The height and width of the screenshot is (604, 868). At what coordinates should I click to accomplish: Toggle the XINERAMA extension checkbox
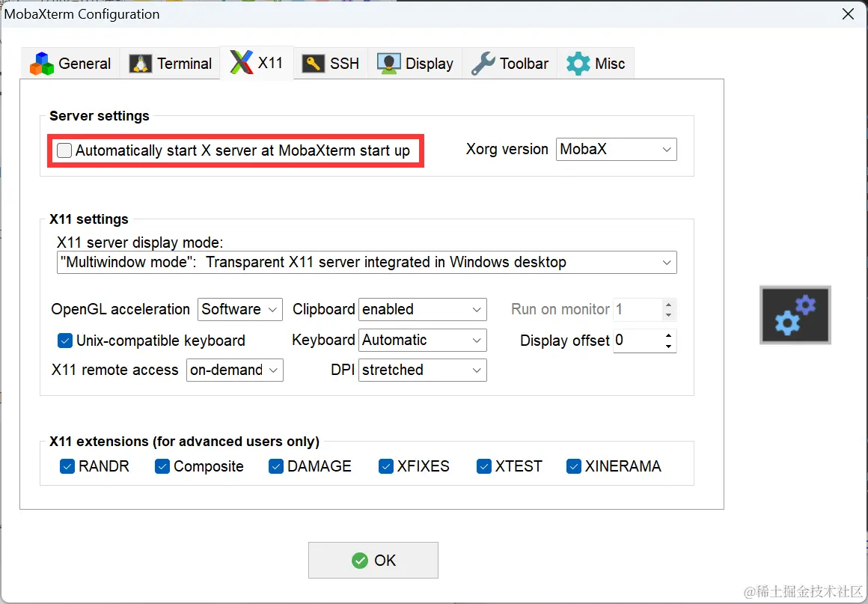573,467
